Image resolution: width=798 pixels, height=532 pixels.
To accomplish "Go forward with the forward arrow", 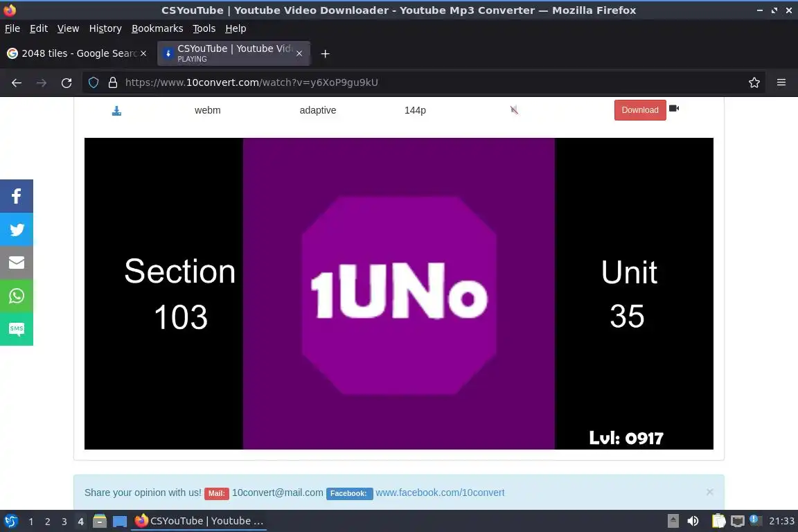I will tap(42, 82).
